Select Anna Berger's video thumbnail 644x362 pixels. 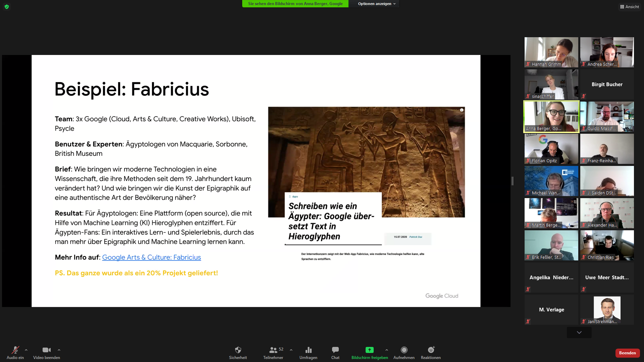(x=551, y=117)
